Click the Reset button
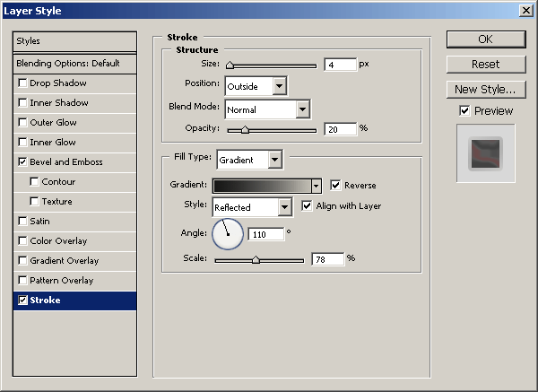The width and height of the screenshot is (538, 392). tap(485, 65)
